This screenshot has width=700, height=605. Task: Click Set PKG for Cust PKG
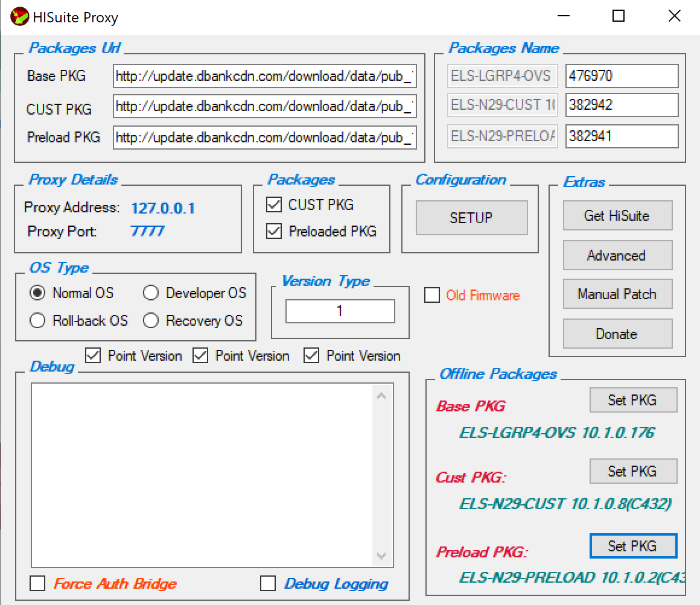633,471
